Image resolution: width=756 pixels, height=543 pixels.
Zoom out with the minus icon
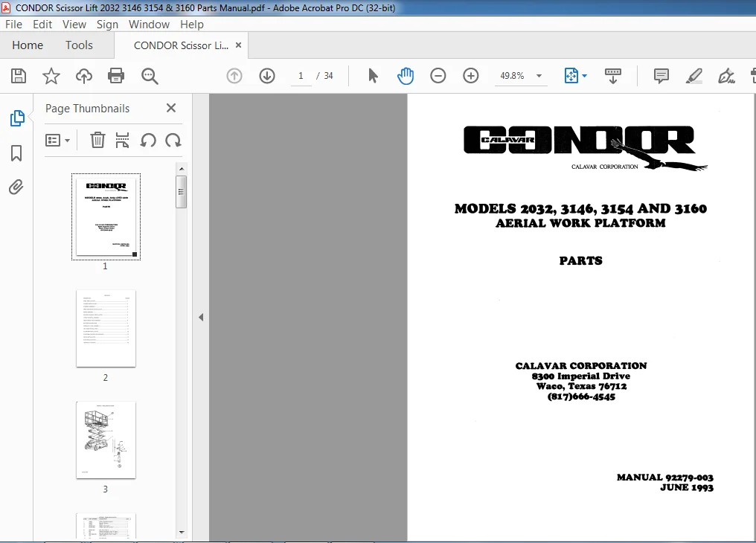coord(438,76)
